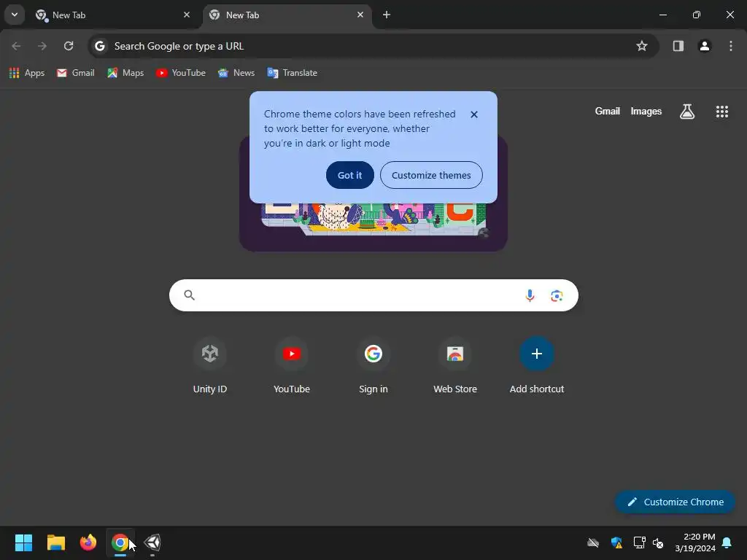Click the Customize themes button

(x=431, y=175)
